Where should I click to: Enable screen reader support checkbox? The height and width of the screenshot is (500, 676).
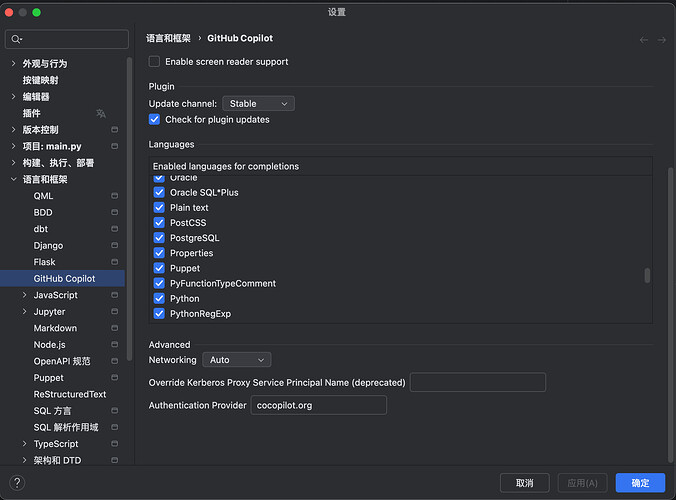(154, 62)
